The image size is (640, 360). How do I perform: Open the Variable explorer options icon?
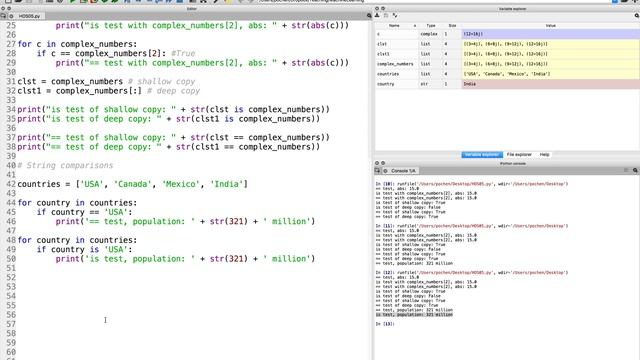(x=636, y=16)
